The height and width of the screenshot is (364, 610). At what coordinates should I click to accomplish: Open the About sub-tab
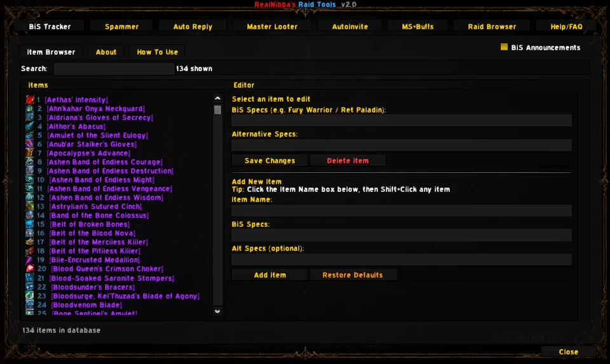pos(106,51)
